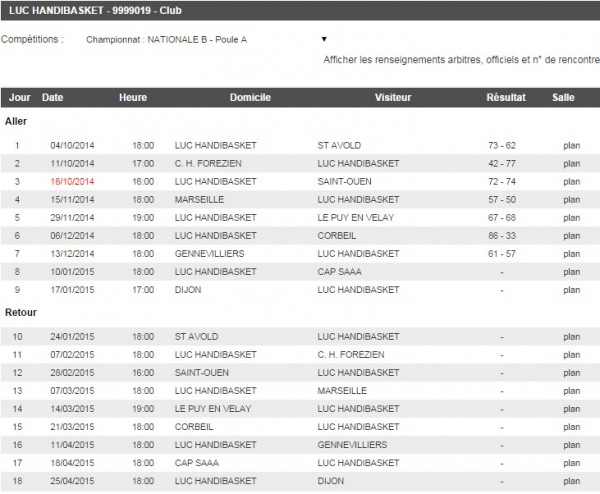
Task: Open plan link for match on 21/03/2015
Action: coord(571,427)
